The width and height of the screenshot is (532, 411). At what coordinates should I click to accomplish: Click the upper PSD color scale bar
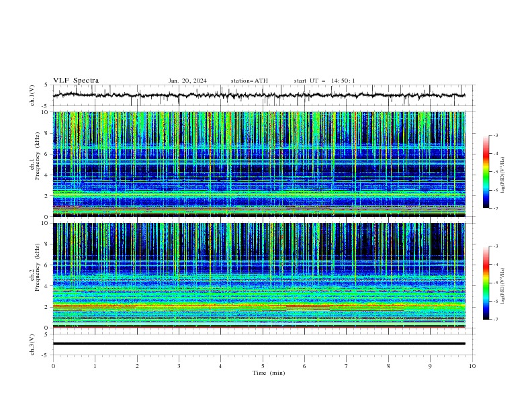(x=486, y=172)
